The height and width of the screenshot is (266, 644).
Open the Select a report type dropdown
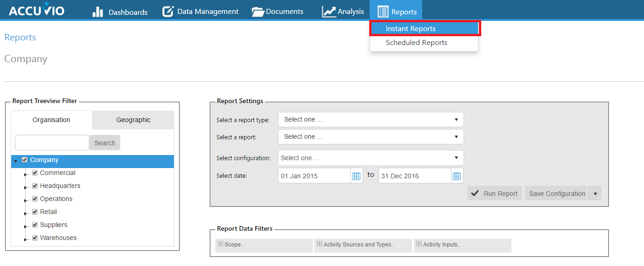tap(371, 119)
